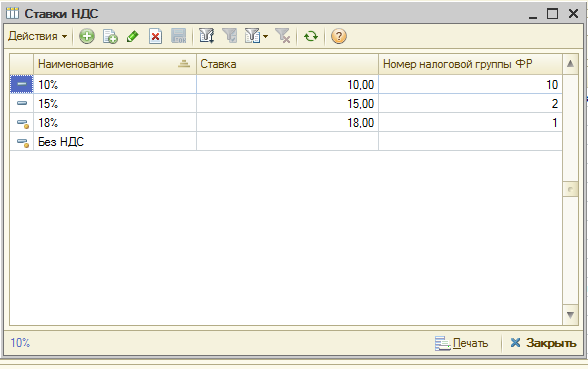Screen dimensions: 588x369
Task: Select the row icon for 10%
Action: (x=22, y=84)
